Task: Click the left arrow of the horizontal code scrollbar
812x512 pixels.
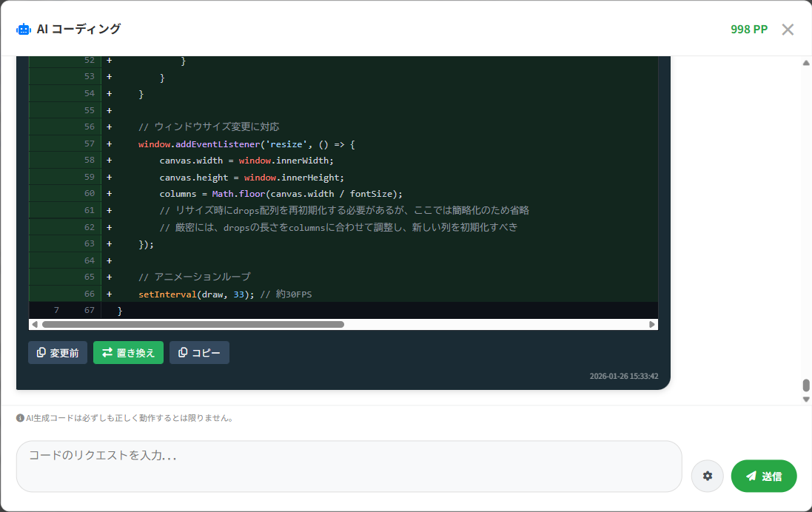Action: (33, 323)
